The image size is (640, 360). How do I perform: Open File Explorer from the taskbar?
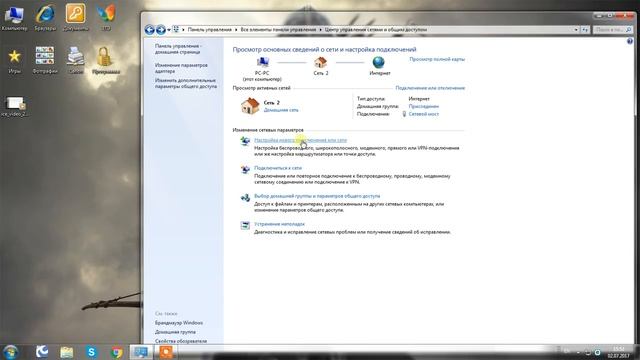click(x=67, y=352)
